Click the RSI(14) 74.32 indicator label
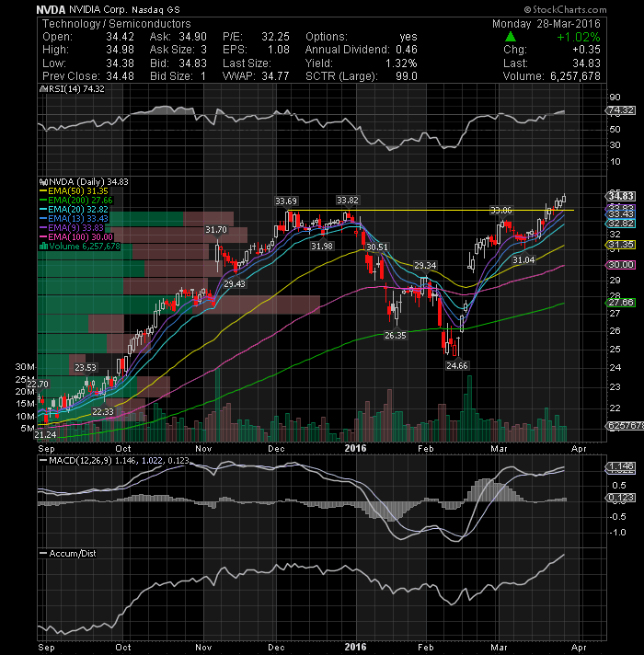The image size is (644, 655). 75,89
